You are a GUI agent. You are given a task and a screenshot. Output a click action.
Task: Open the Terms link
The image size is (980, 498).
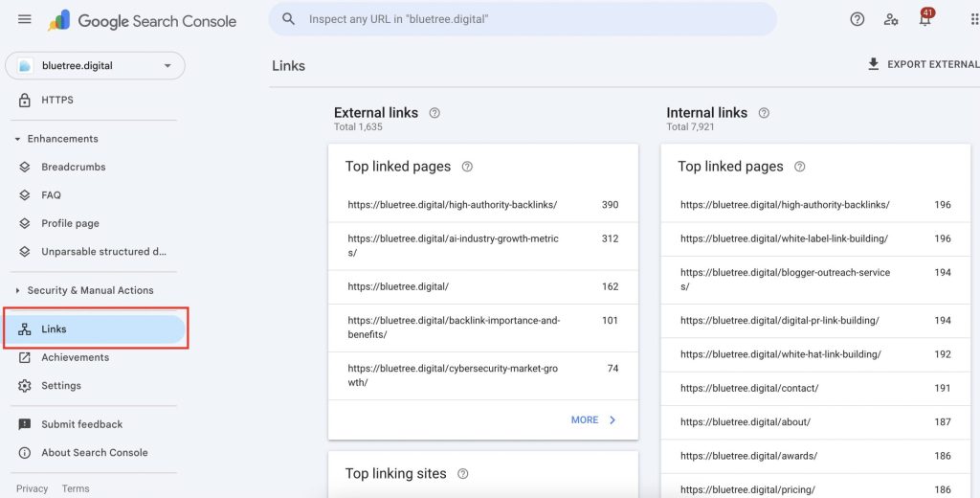76,488
